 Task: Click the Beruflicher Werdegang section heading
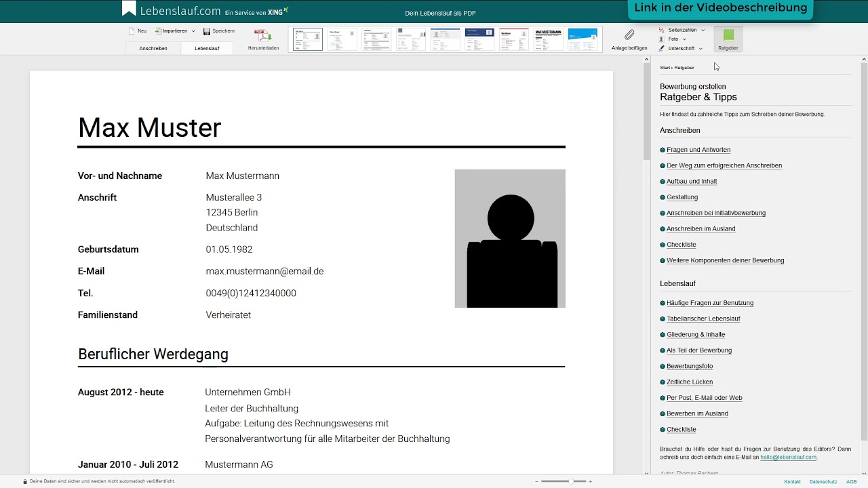click(153, 354)
